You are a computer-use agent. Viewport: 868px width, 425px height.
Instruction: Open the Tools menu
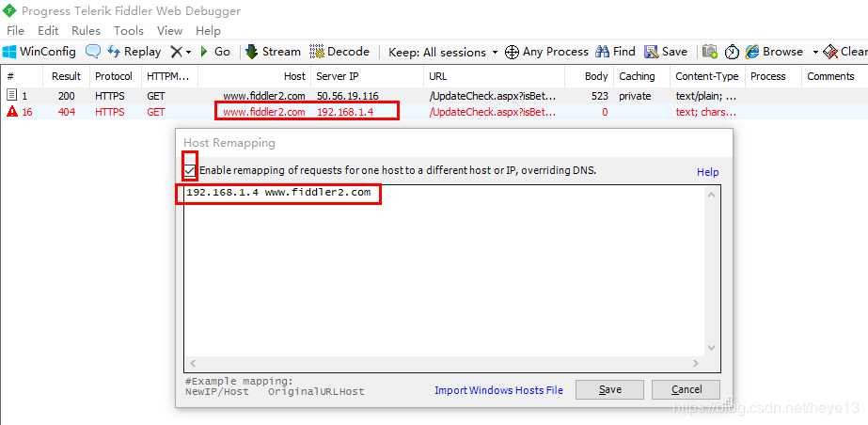(x=129, y=31)
